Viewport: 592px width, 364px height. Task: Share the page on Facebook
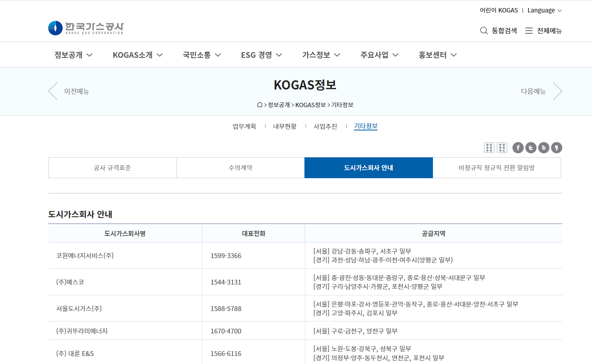coord(518,148)
